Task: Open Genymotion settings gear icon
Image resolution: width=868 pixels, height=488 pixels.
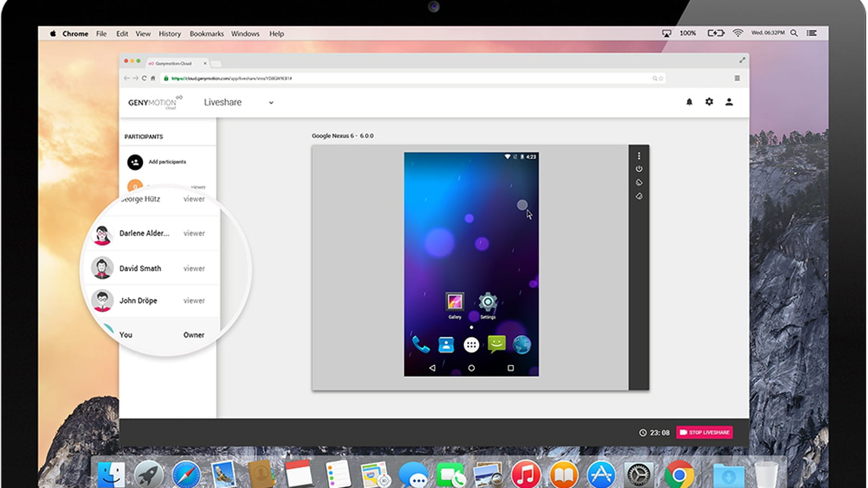Action: click(709, 101)
